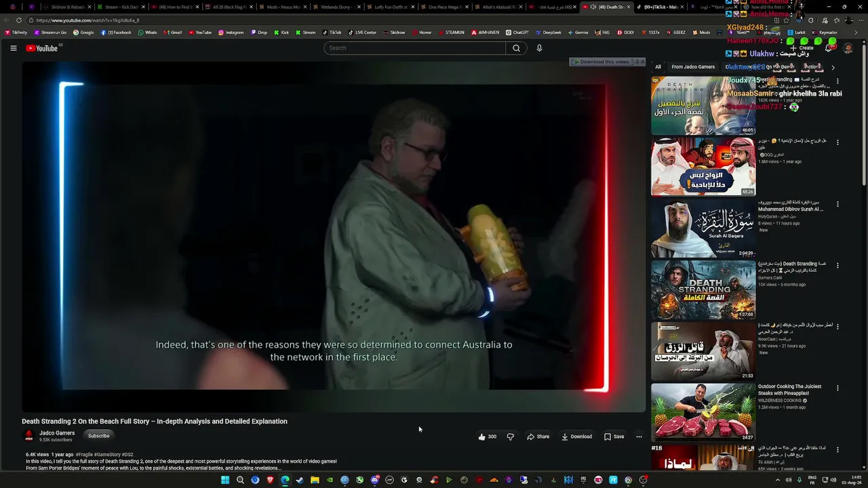Focus the YouTube search field
The width and height of the screenshot is (868, 488).
pos(414,48)
